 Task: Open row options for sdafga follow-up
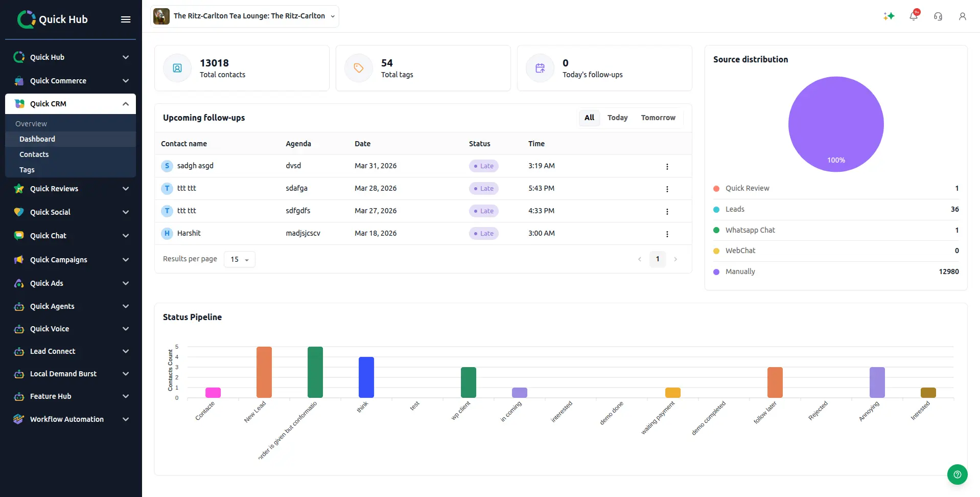coord(667,189)
